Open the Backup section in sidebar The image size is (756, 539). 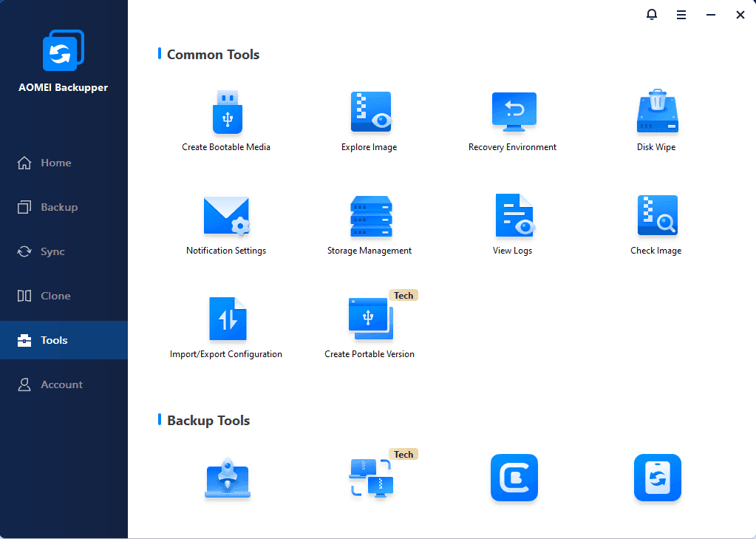click(64, 208)
